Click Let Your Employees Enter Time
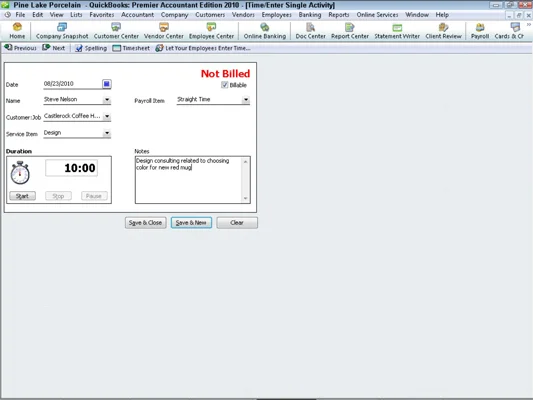Screen dimensions: 533x400 click(x=203, y=48)
